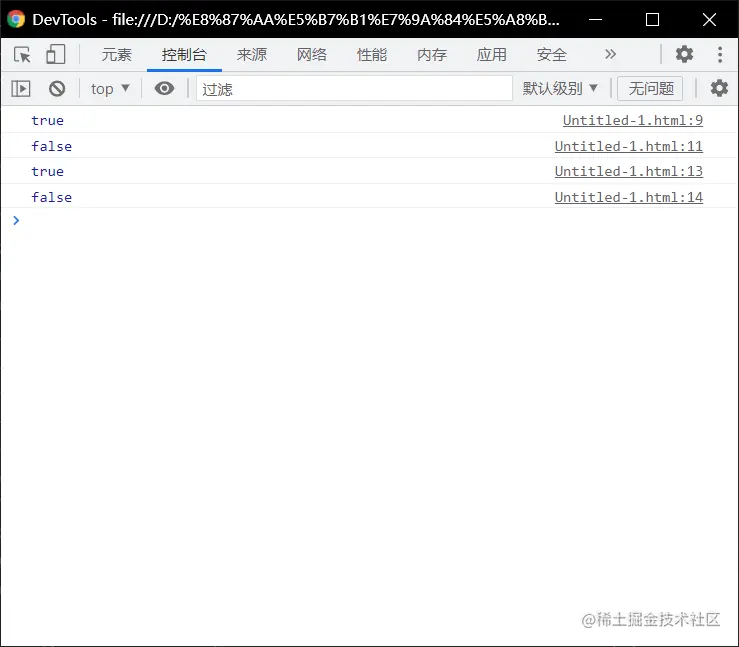Open source link Untitled-1.html:9
The width and height of the screenshot is (739, 647).
point(633,121)
